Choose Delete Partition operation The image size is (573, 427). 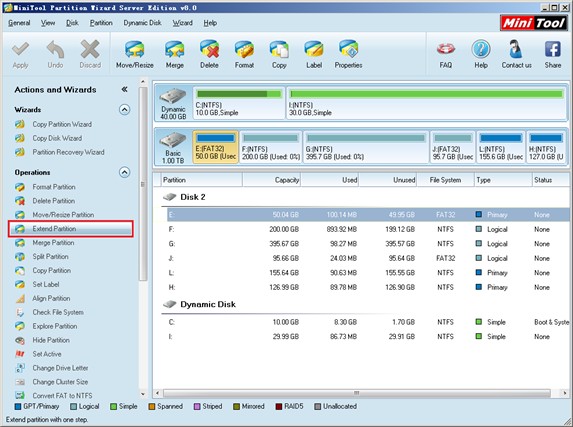pyautogui.click(x=53, y=201)
